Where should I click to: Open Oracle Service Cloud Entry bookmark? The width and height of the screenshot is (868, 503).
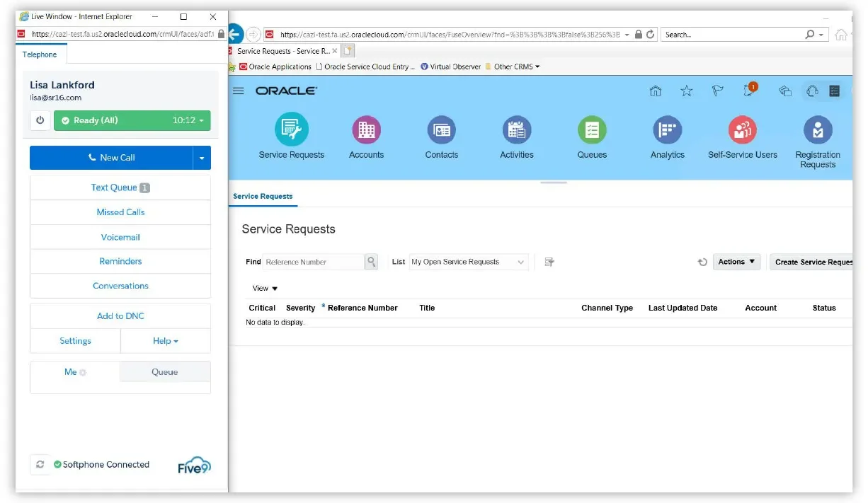[x=365, y=67]
